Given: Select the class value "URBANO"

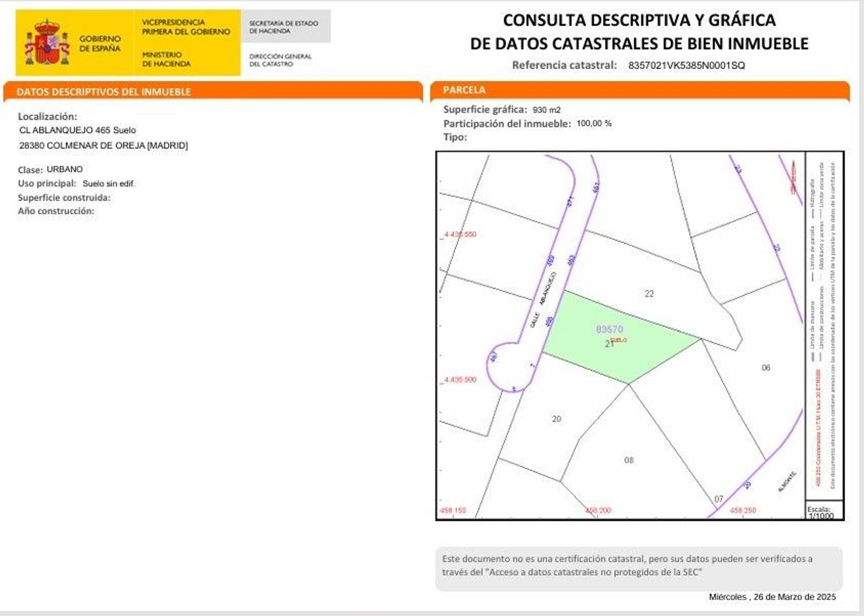Looking at the screenshot, I should point(65,169).
